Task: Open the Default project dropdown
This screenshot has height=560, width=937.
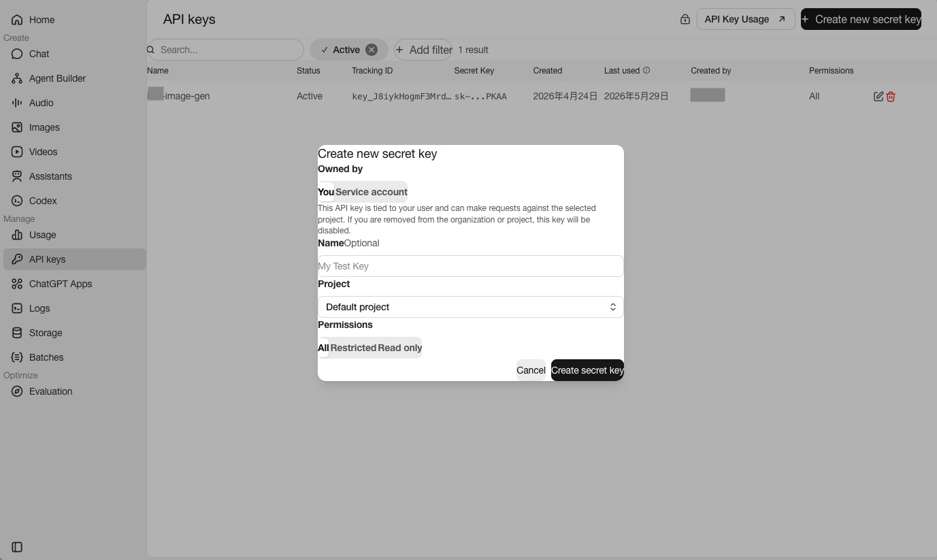Action: pyautogui.click(x=471, y=307)
